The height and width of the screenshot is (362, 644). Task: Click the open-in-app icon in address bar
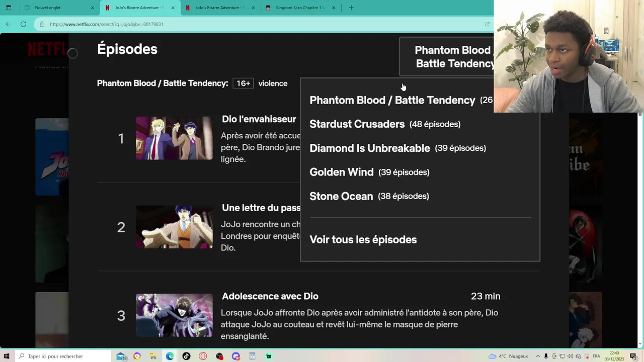[487, 24]
